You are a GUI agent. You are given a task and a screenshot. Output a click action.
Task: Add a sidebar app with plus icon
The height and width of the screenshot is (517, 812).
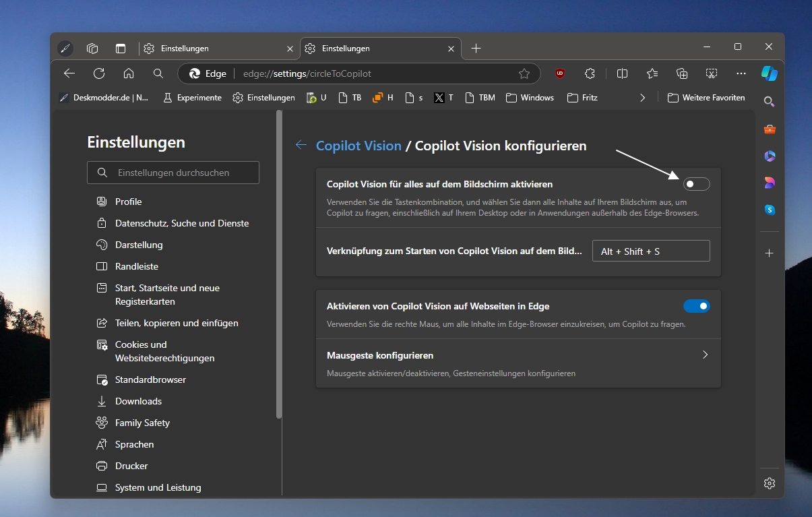point(769,253)
